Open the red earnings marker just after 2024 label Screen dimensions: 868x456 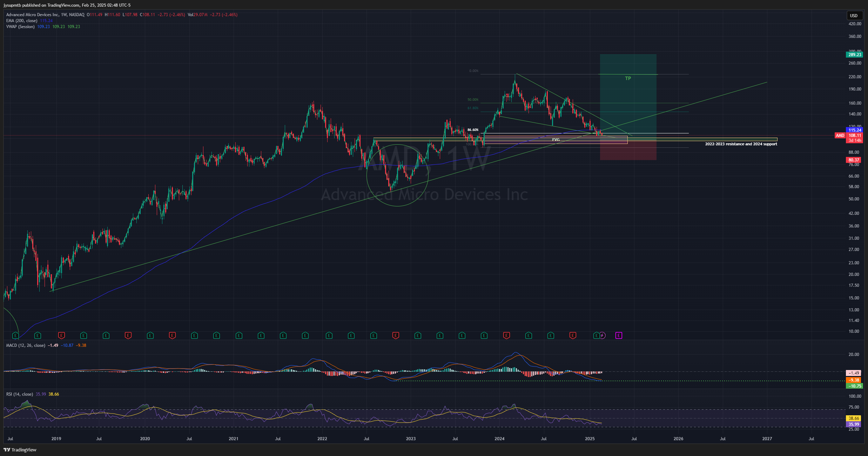(x=506, y=336)
